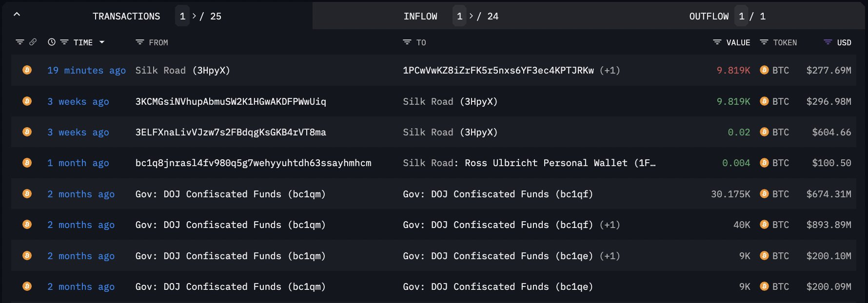Viewport: 868px width, 303px height.
Task: Open address 3KCMGsiNVhupAbmuSW2K1HGwAKDFPWwUiq
Action: [231, 101]
